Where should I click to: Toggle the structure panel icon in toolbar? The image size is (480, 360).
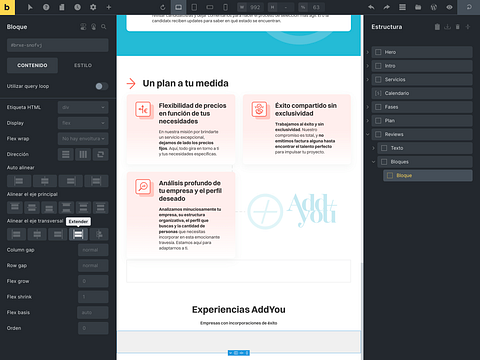[x=402, y=7]
